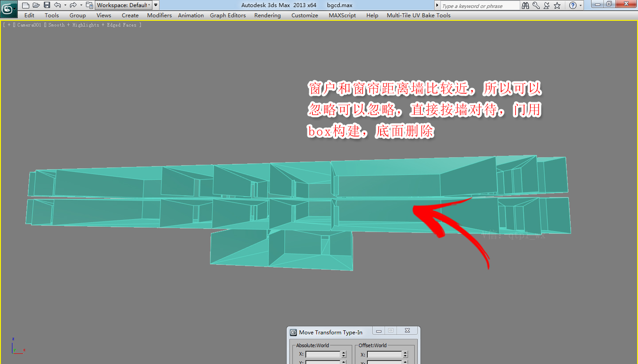The height and width of the screenshot is (364, 638).
Task: Open the Animation menu
Action: click(x=191, y=15)
